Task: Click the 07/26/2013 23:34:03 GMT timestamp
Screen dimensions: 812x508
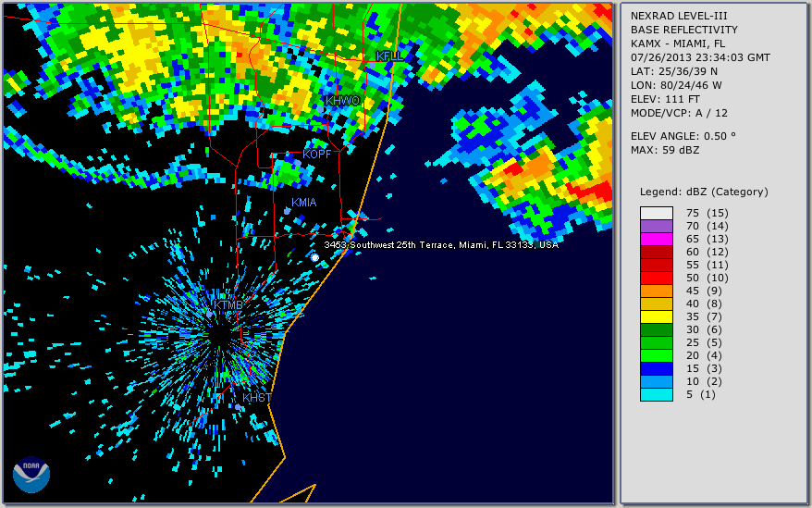Action: tap(700, 57)
